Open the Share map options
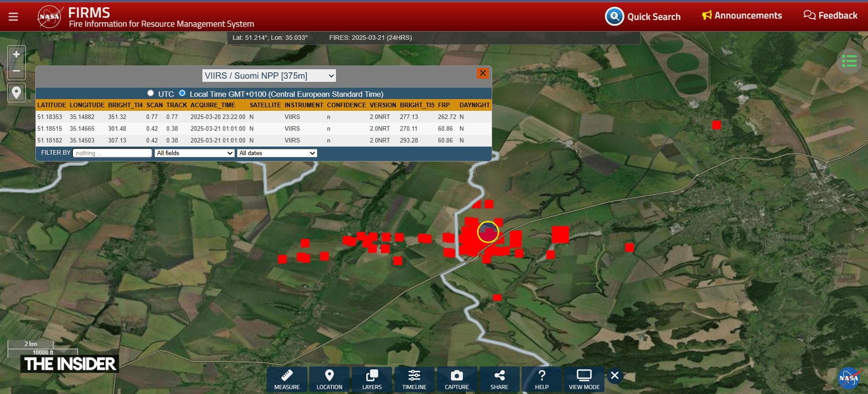 (499, 379)
